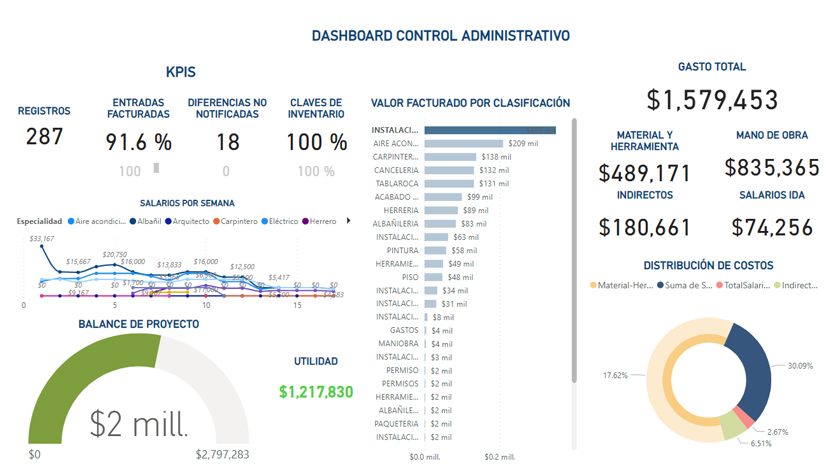Image resolution: width=834 pixels, height=467 pixels.
Task: Select the Albañil legend marker in salary chart
Action: click(132, 221)
